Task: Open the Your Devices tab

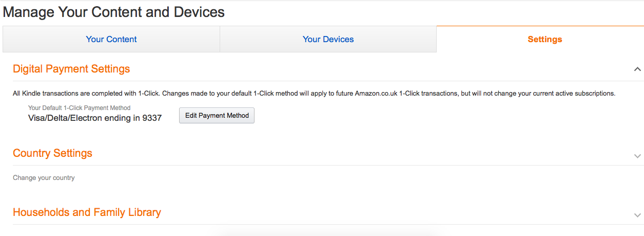Action: click(328, 39)
